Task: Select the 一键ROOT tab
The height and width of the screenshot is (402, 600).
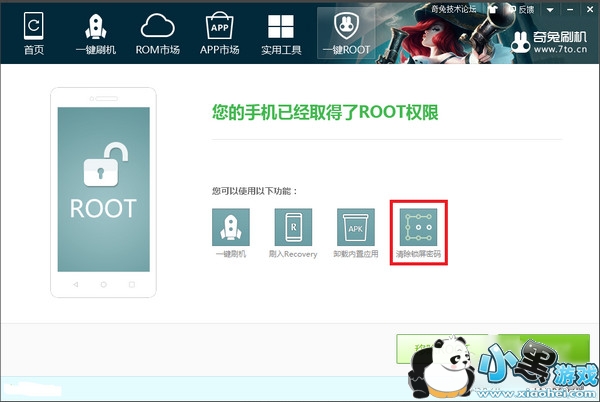Action: (x=346, y=34)
